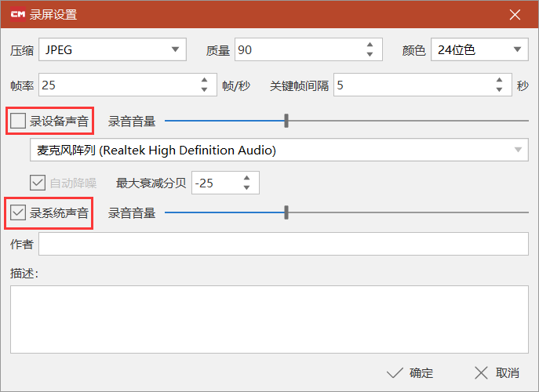
Task: Click the 描述 text area
Action: 269,319
